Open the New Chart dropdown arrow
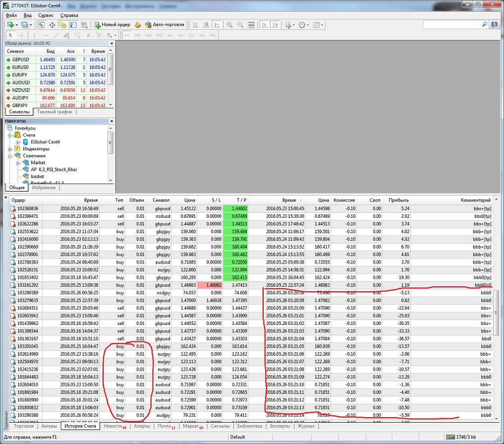 (17, 25)
